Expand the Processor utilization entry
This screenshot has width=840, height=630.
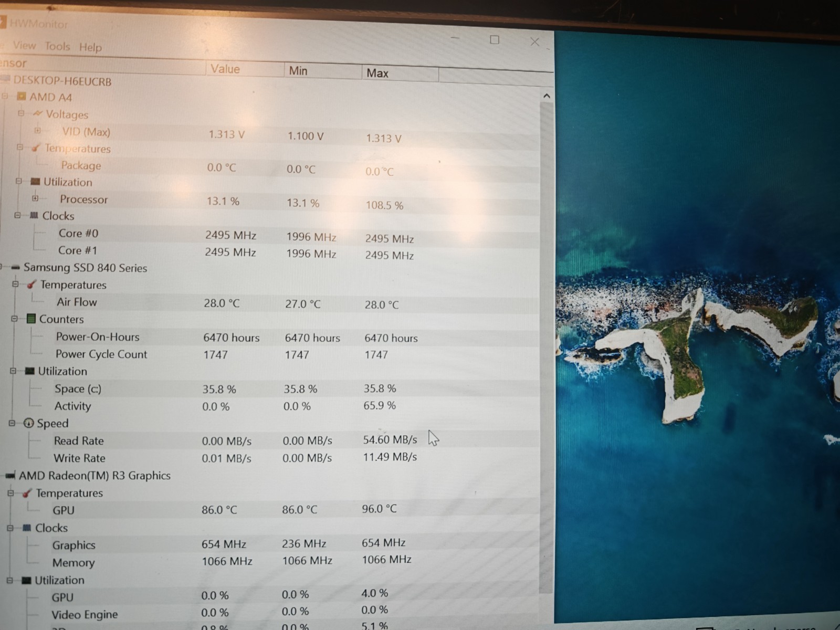[35, 198]
